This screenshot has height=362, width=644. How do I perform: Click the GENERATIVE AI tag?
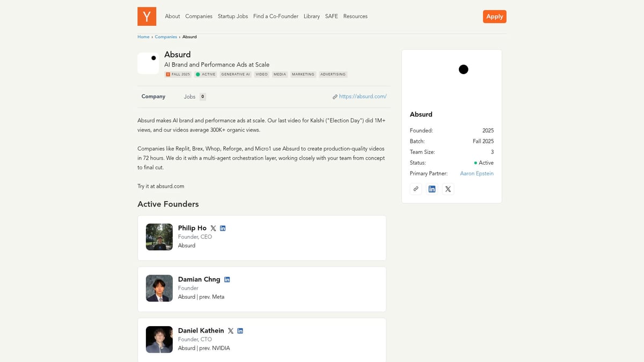click(x=236, y=75)
